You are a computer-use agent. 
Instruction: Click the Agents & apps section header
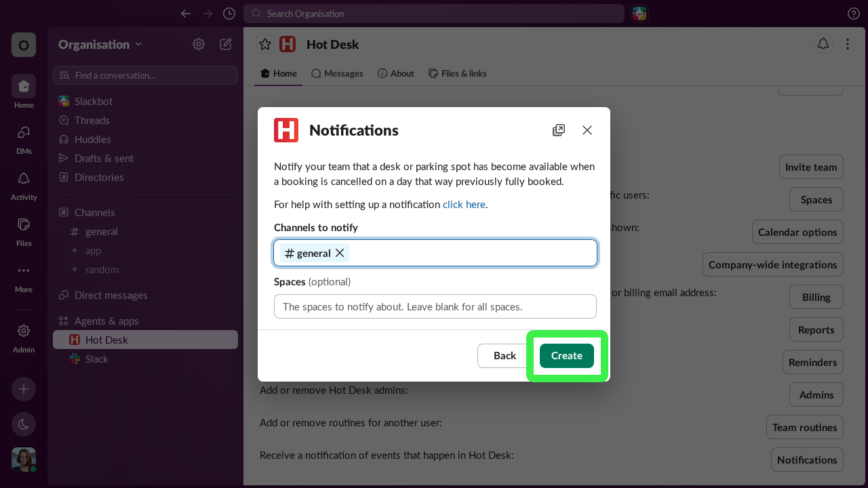point(106,321)
